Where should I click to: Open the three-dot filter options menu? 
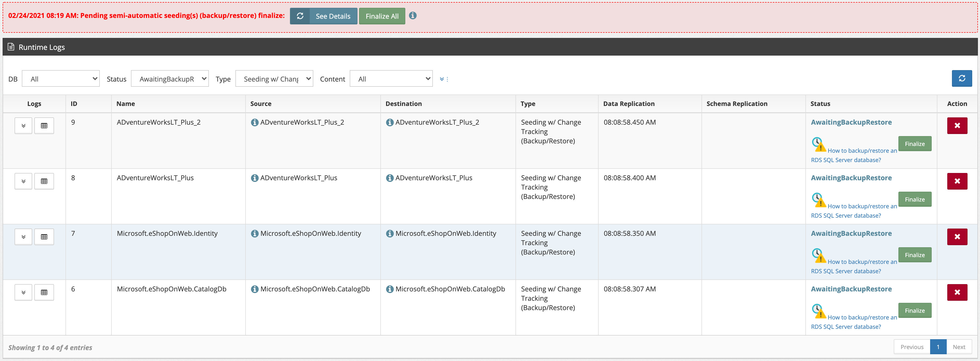pos(447,79)
